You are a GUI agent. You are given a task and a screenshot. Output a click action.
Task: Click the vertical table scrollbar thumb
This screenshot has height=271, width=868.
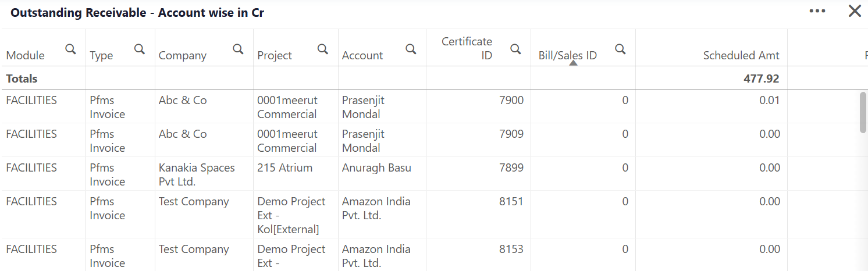(x=863, y=112)
